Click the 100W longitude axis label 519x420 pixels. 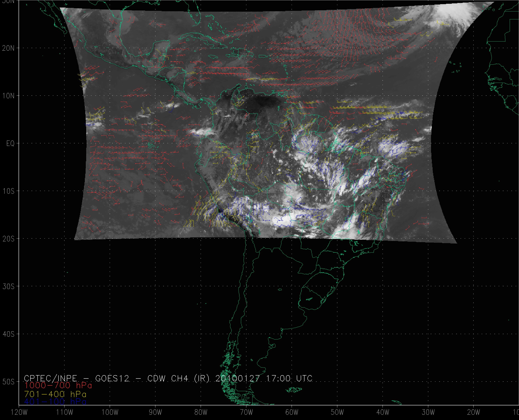coord(110,412)
